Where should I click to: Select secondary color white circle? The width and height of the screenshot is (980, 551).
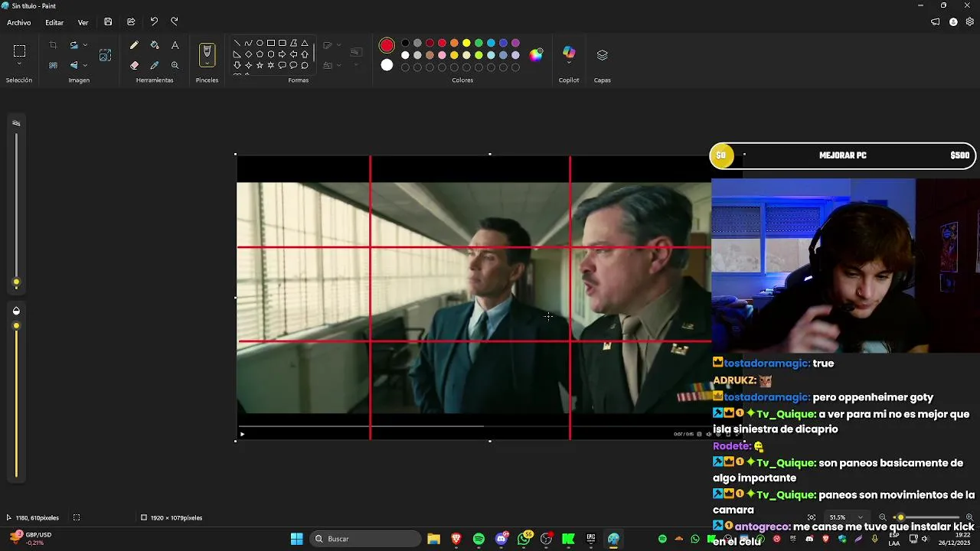(x=387, y=65)
